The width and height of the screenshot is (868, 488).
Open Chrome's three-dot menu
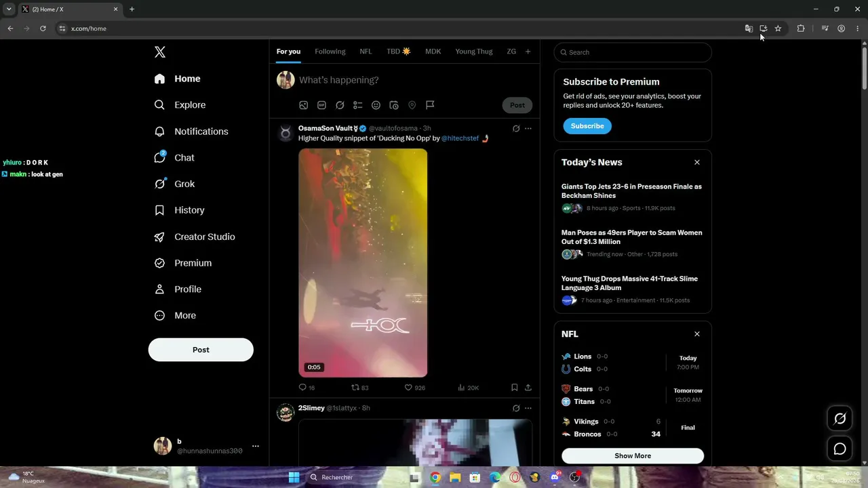pyautogui.click(x=858, y=28)
